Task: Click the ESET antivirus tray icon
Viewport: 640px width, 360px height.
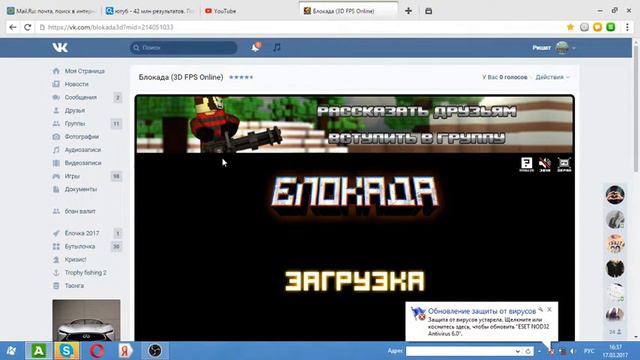Action: pyautogui.click(x=551, y=351)
